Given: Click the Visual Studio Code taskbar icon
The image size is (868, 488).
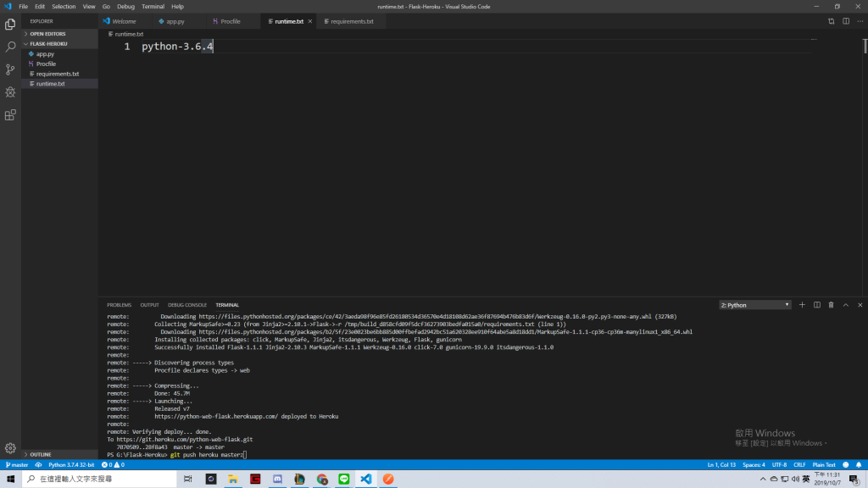Looking at the screenshot, I should 366,479.
